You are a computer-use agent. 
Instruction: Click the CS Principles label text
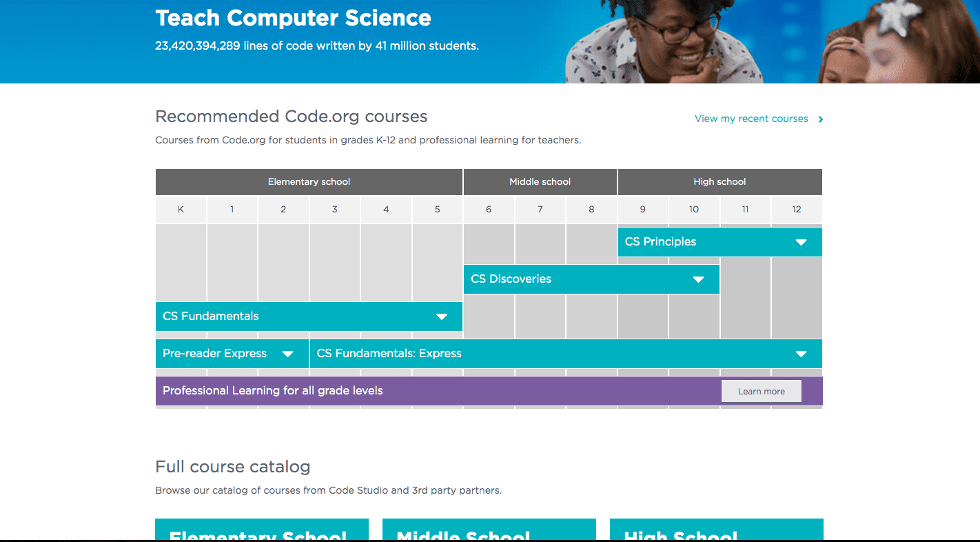pyautogui.click(x=660, y=242)
